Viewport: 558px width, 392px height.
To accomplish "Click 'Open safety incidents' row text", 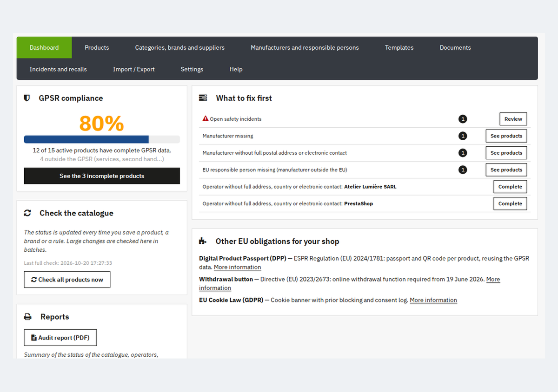I will tap(236, 119).
